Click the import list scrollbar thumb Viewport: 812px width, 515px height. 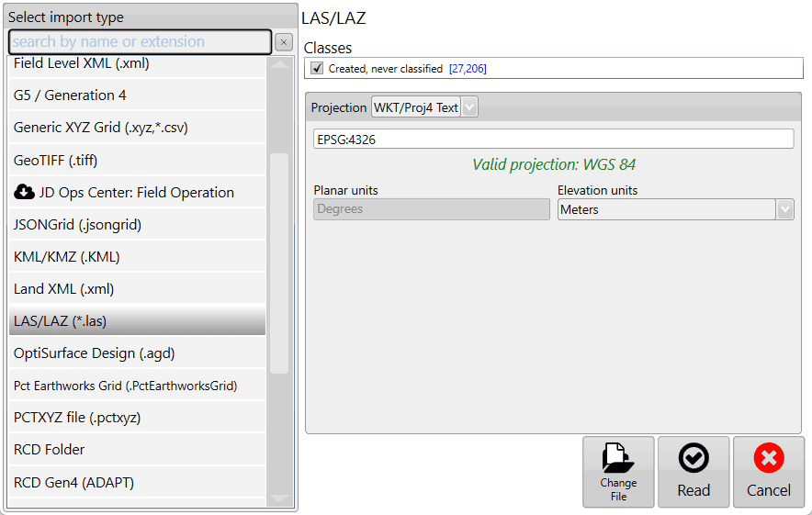[279, 262]
